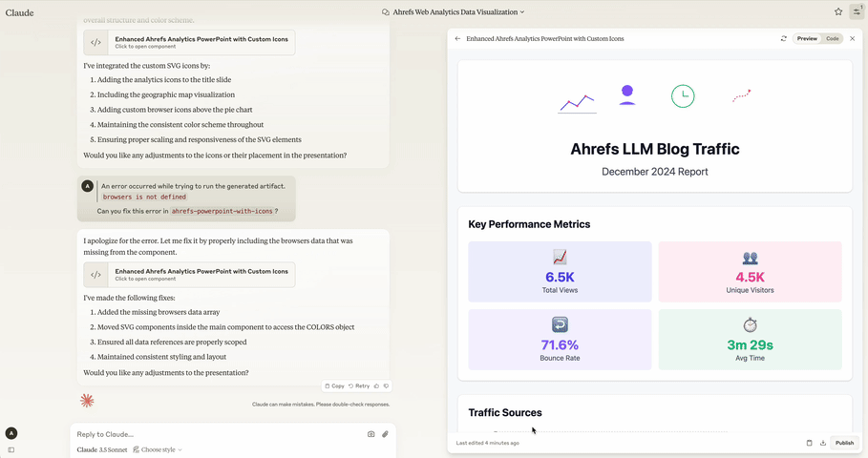The image size is (868, 458).
Task: Select the 71.6% Bounce Rate metric card
Action: click(x=560, y=340)
